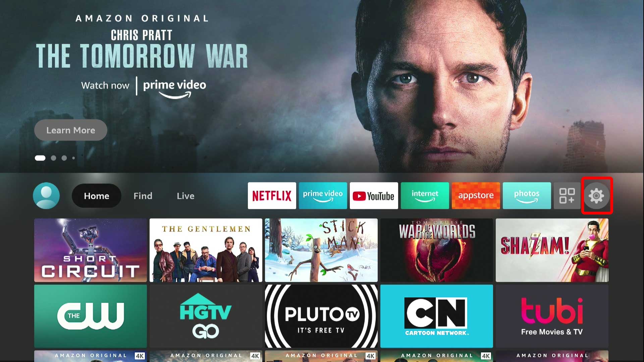Select second carousel indicator dot
The width and height of the screenshot is (644, 362).
click(x=53, y=158)
